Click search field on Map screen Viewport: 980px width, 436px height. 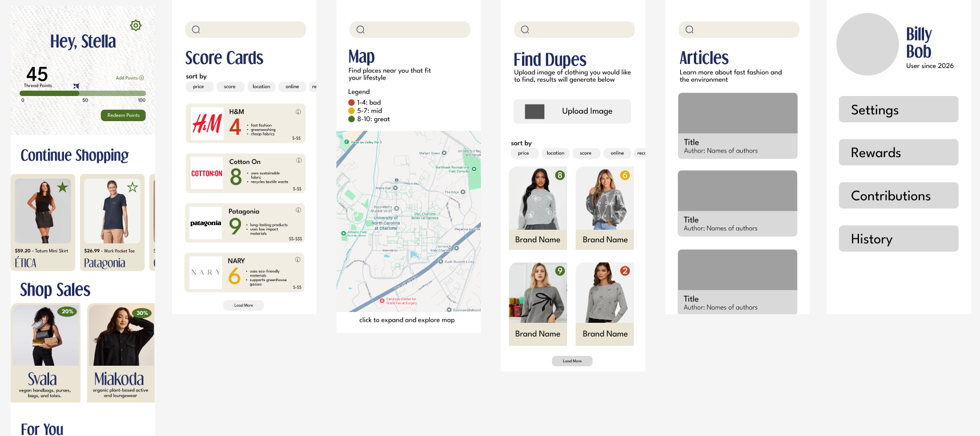click(410, 30)
